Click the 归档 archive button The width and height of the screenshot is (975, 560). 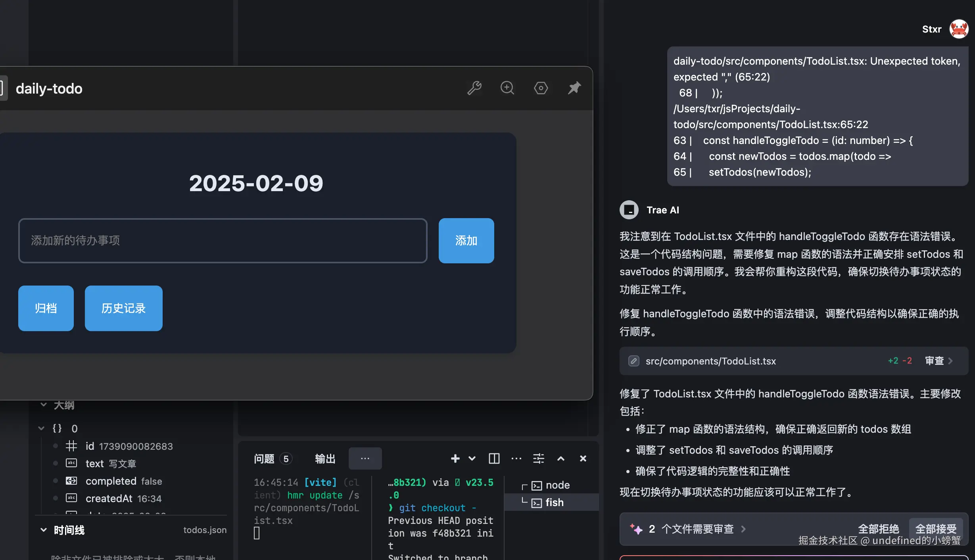point(46,308)
